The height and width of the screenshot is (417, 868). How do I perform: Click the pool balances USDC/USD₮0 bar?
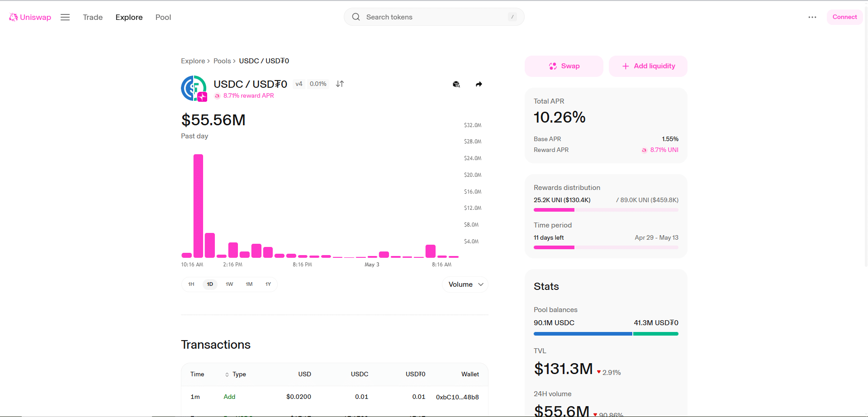[x=606, y=334]
